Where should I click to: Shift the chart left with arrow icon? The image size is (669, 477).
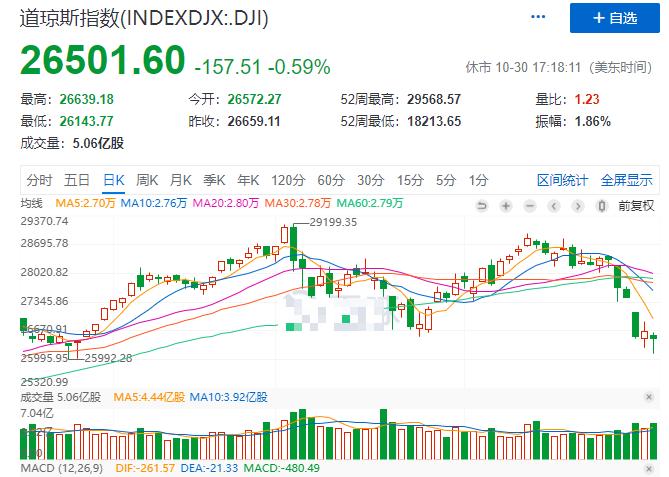553,207
